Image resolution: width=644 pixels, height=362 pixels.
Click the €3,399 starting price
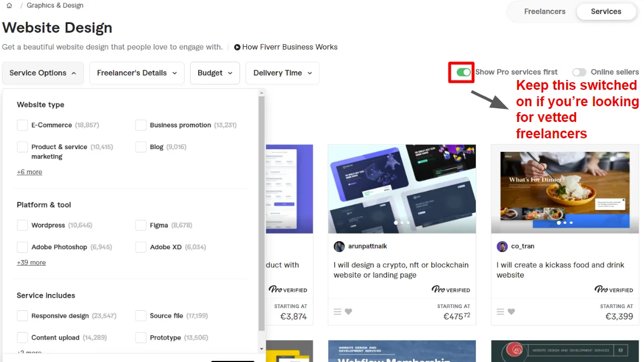click(x=619, y=316)
